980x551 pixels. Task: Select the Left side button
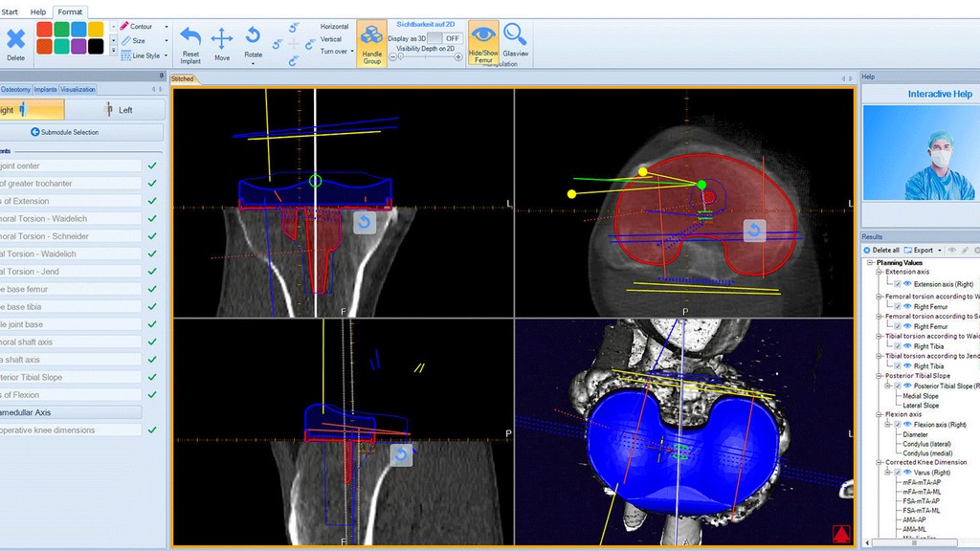click(x=116, y=110)
